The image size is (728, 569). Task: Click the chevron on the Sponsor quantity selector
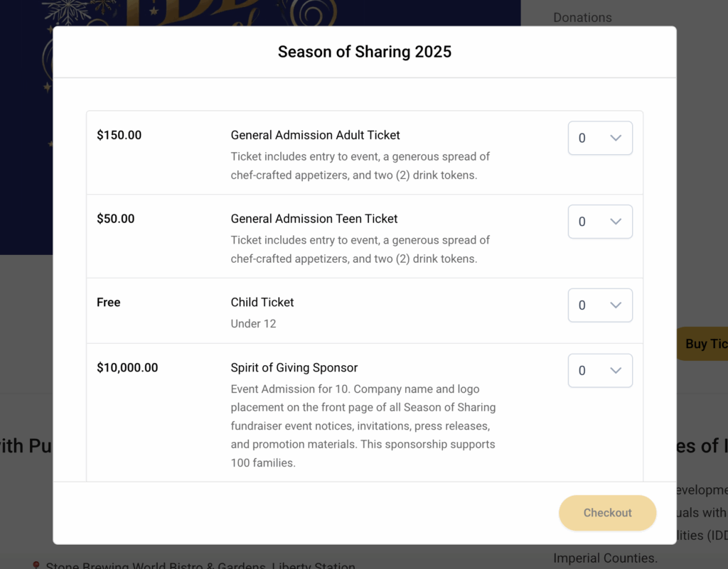[616, 370]
